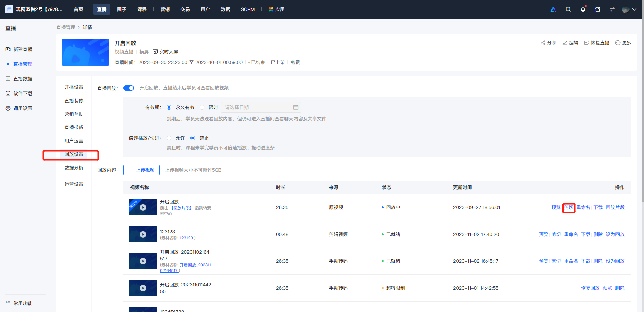Select the 允许 speed playback radio
The width and height of the screenshot is (644, 312).
tap(169, 138)
